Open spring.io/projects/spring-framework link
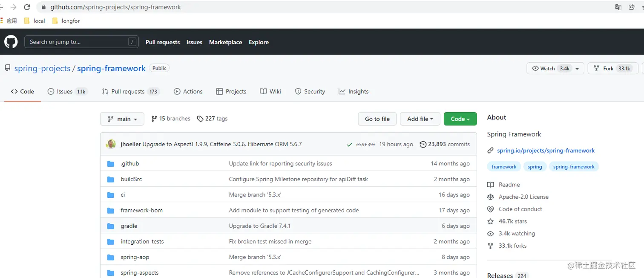This screenshot has width=644, height=278. (546, 151)
